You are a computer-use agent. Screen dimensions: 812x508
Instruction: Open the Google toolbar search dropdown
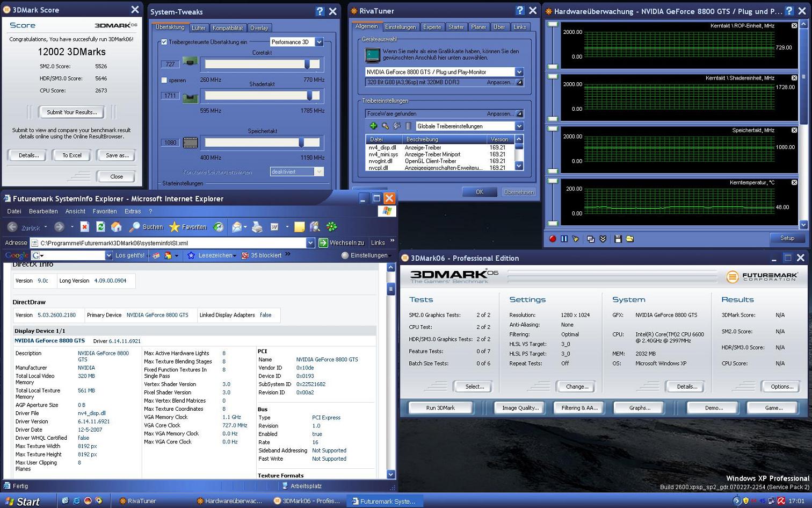click(x=108, y=255)
